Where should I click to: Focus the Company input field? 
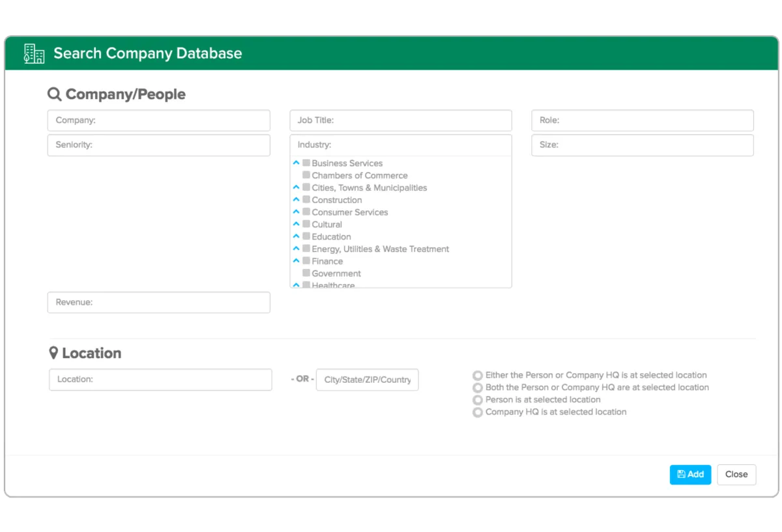[x=159, y=120]
